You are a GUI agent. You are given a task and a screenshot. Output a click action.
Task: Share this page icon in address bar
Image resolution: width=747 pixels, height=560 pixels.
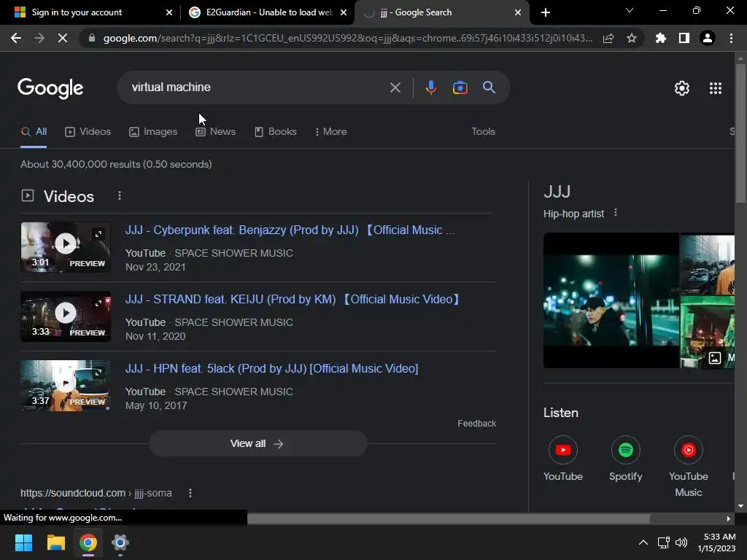click(x=608, y=38)
